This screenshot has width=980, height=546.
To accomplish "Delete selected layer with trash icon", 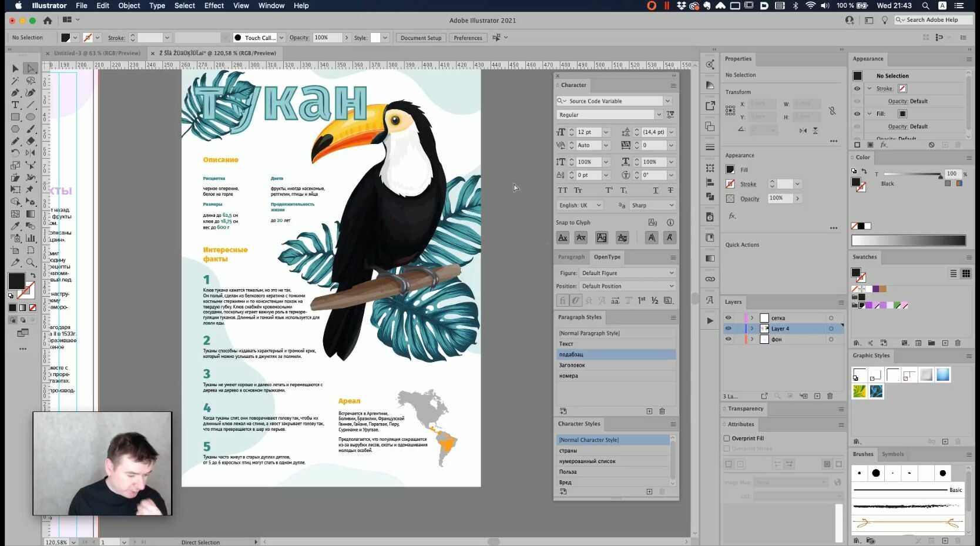I will coord(830,396).
